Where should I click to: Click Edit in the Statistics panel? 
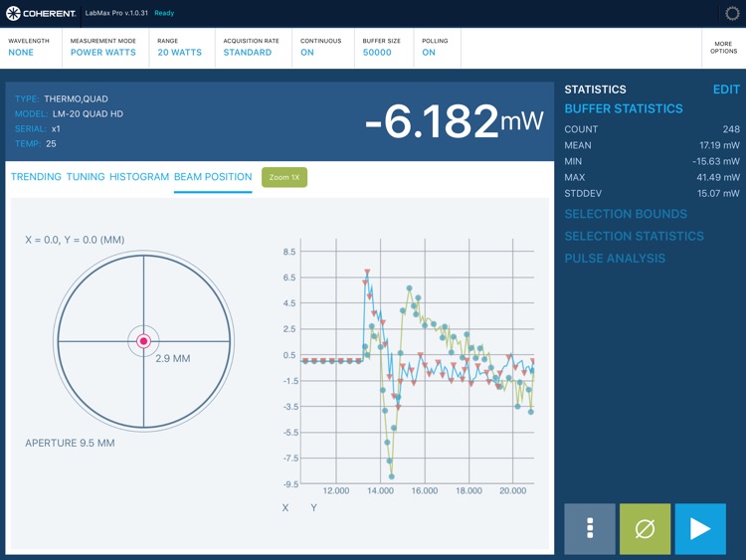(x=726, y=90)
